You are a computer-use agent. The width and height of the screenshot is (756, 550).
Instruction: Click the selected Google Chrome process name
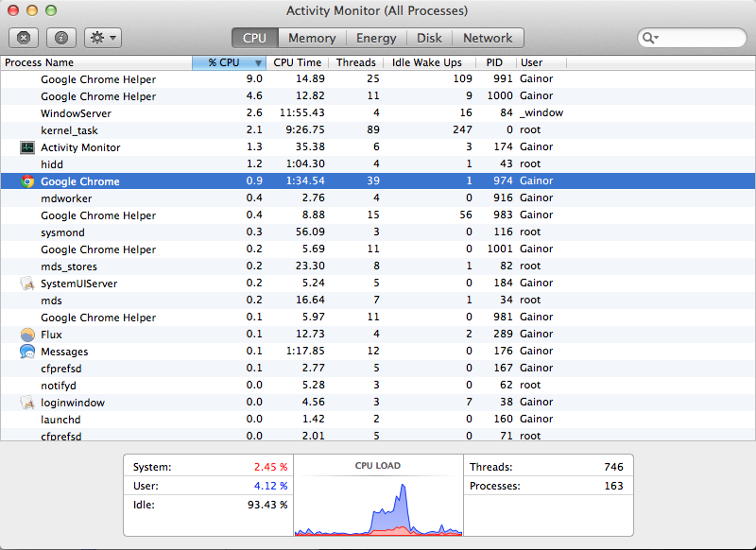pos(79,181)
